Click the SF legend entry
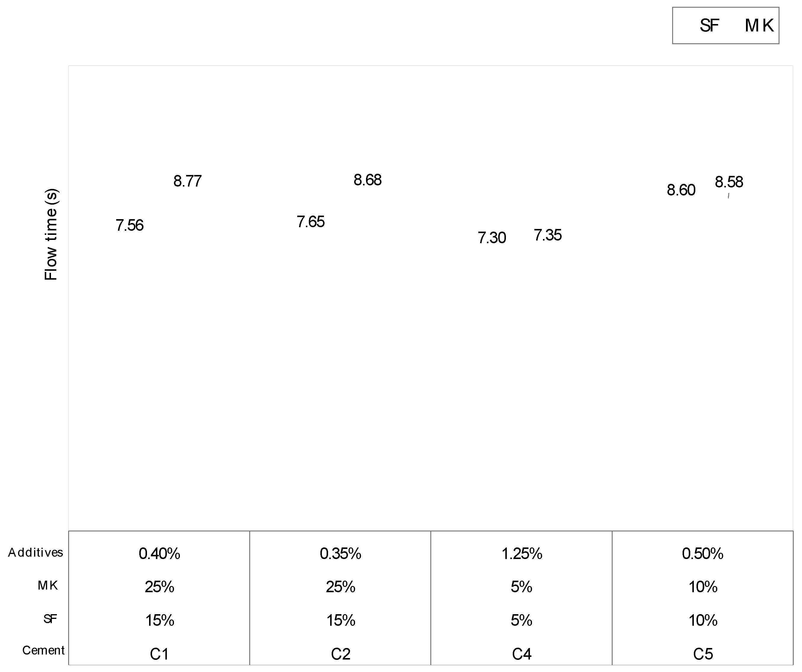The height and width of the screenshot is (672, 802). click(709, 26)
